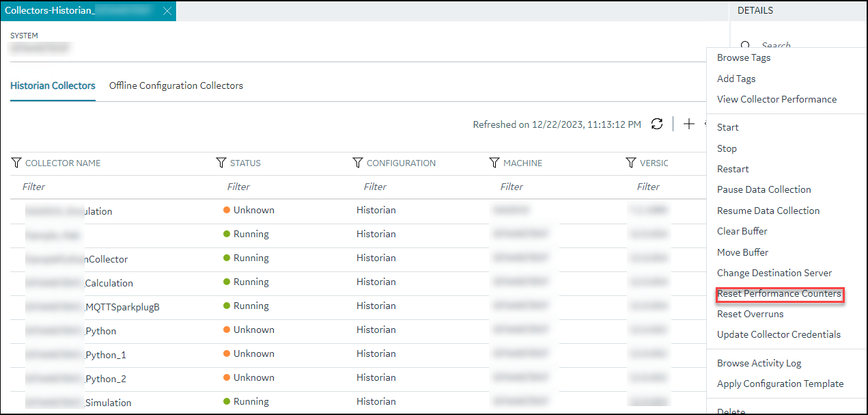This screenshot has height=415, width=868.
Task: Choose Pause Data Collection
Action: click(764, 189)
